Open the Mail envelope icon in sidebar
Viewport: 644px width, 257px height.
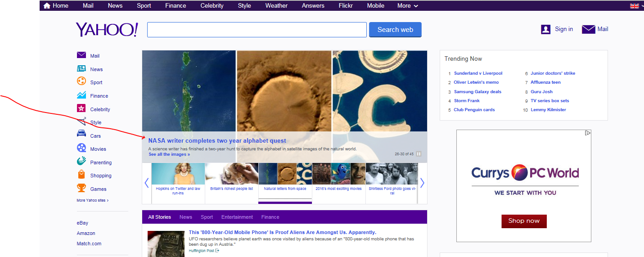coord(81,55)
